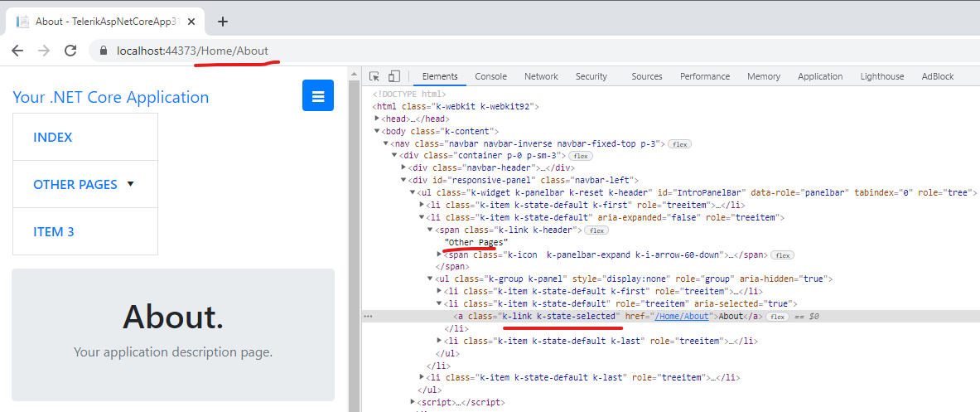
Task: Collapse the nav navbar node
Action: tap(386, 143)
